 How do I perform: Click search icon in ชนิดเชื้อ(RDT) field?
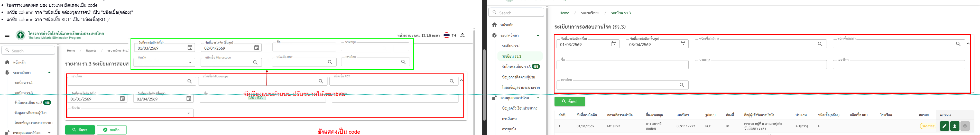point(958,44)
